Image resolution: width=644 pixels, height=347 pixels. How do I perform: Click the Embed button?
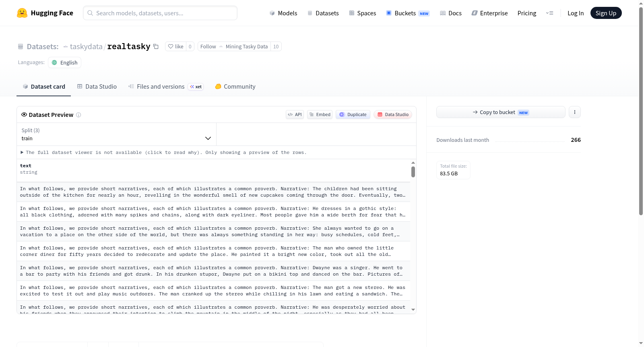pos(320,114)
